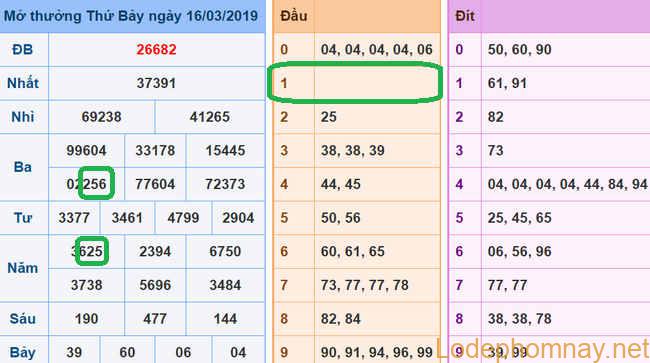Click the Ba prize number 33178

[155, 150]
